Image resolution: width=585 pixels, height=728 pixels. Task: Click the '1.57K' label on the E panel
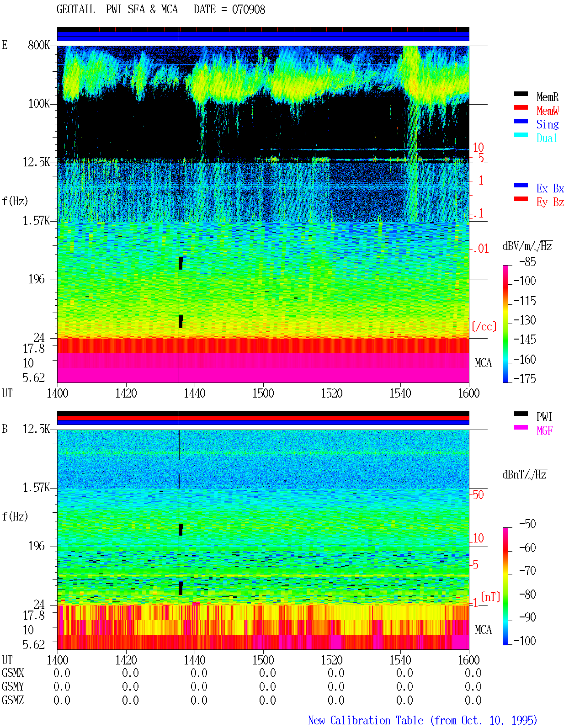(36, 220)
